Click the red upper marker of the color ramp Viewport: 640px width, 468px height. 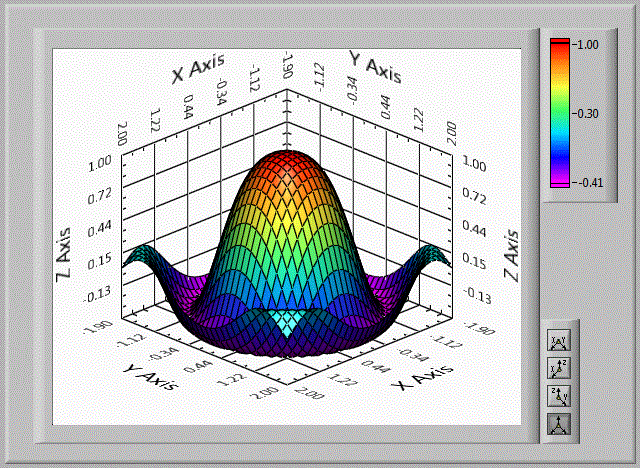pyautogui.click(x=560, y=43)
